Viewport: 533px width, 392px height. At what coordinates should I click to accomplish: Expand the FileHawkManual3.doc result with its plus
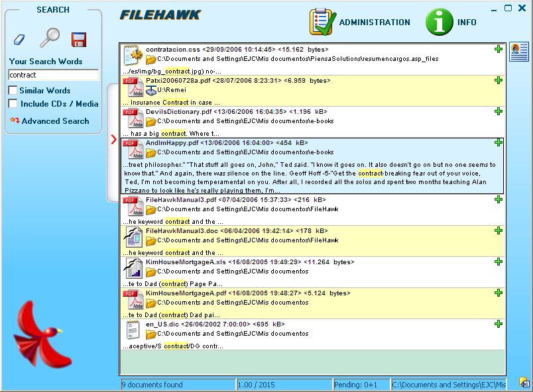[x=499, y=231]
